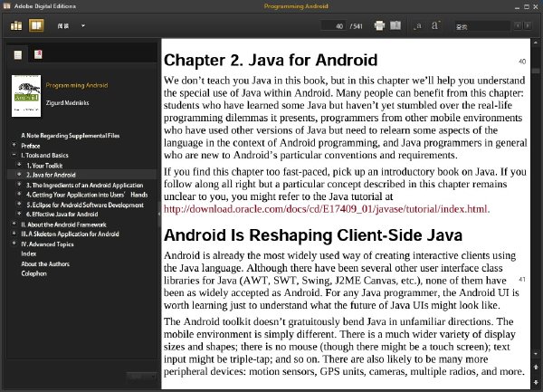543x392 pixels.
Task: Click the 'Chapter 2. Java for Android' heading
Action: pyautogui.click(x=271, y=60)
